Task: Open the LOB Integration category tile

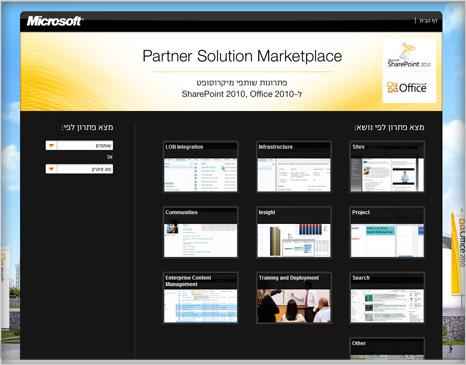Action: [x=200, y=167]
